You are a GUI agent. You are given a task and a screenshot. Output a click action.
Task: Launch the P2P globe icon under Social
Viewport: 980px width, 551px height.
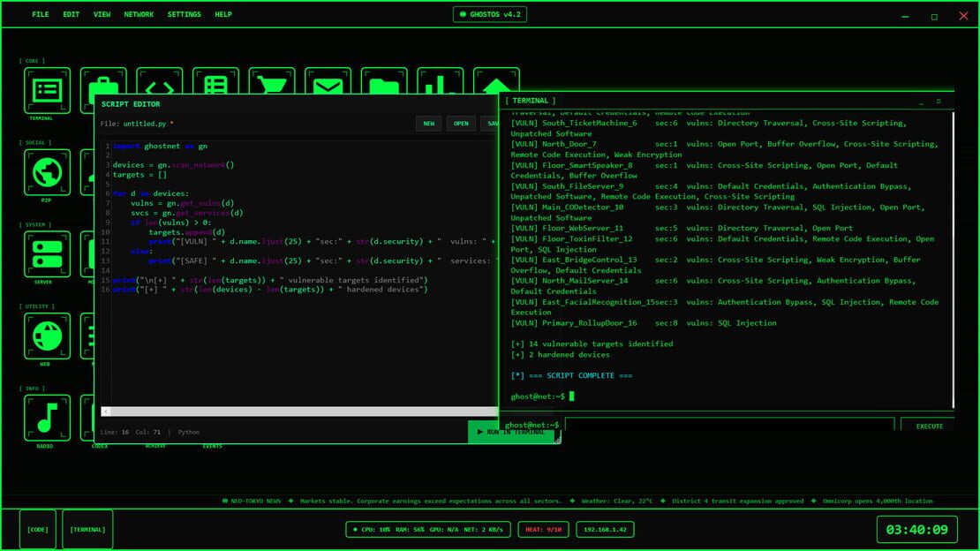coord(47,172)
